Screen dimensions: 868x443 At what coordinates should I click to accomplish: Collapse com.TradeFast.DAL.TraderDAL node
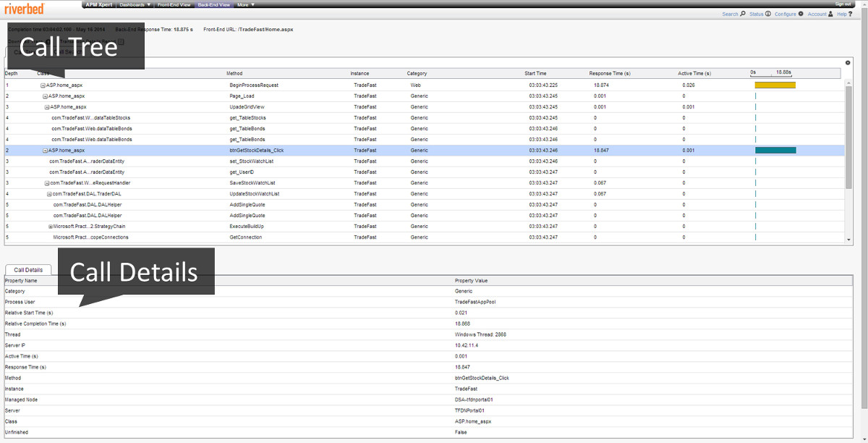point(49,194)
